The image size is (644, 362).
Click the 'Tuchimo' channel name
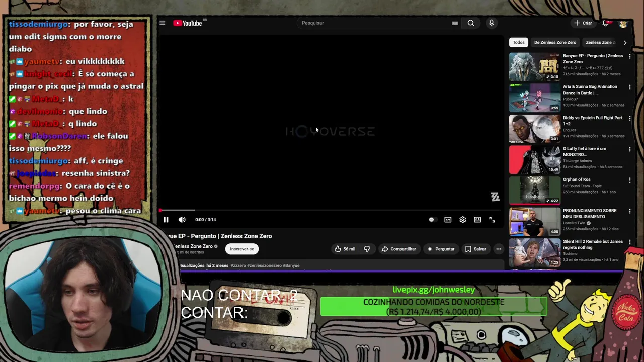pyautogui.click(x=570, y=254)
